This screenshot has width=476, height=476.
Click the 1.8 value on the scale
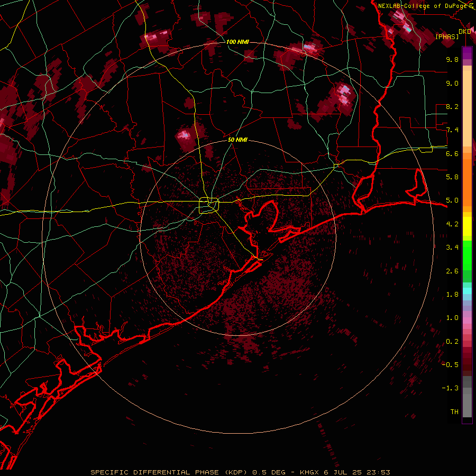pyautogui.click(x=452, y=295)
